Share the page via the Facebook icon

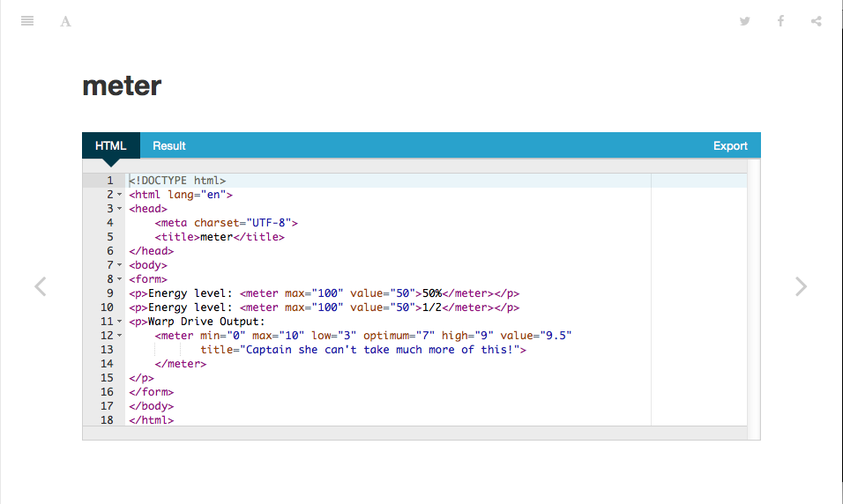tap(780, 21)
